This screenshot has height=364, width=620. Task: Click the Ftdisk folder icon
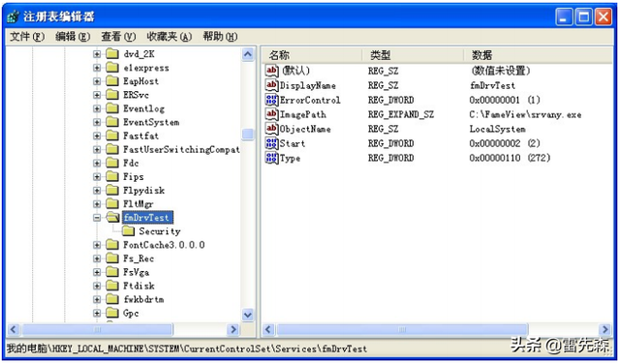coord(112,286)
